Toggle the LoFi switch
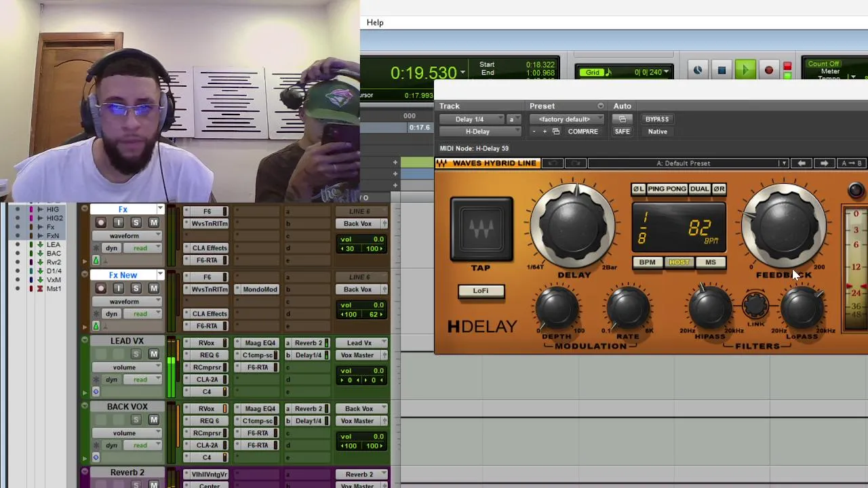Image resolution: width=868 pixels, height=488 pixels. coord(480,291)
